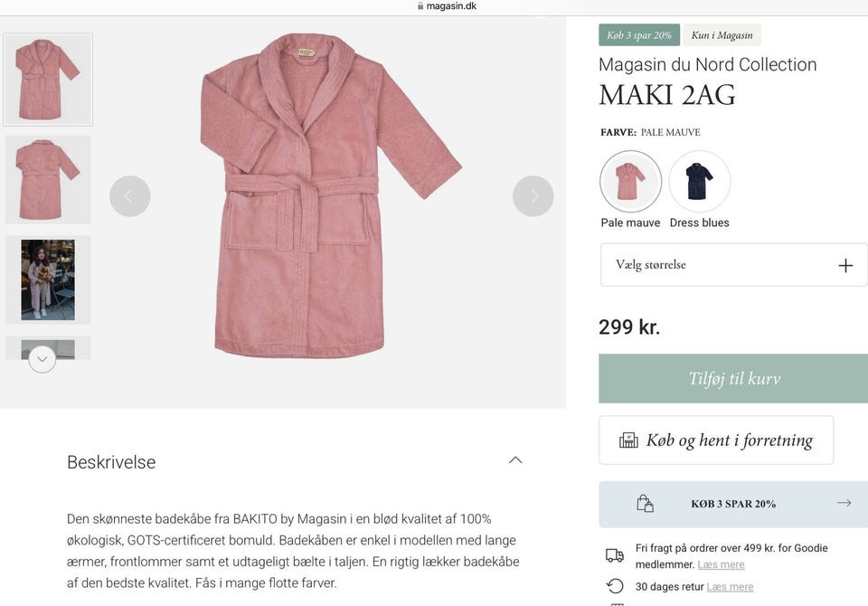Click the shopping bag discount icon
The height and width of the screenshot is (606, 868).
(645, 504)
